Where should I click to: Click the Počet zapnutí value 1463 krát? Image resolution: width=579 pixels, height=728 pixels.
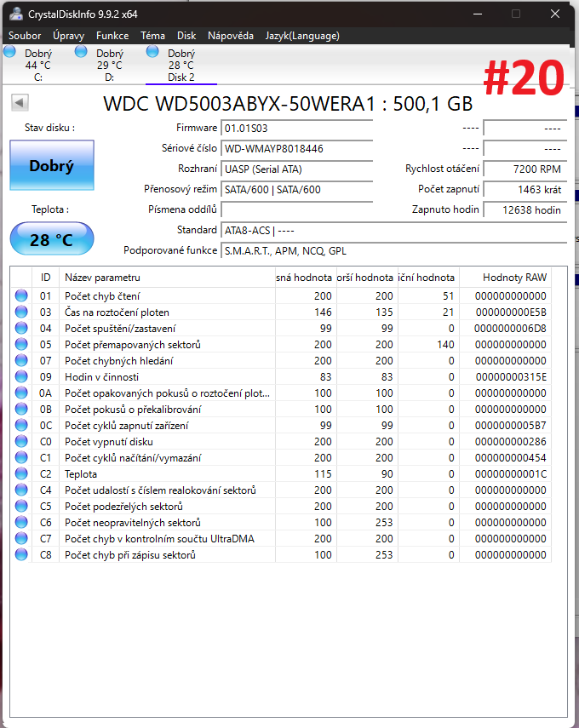[525, 189]
